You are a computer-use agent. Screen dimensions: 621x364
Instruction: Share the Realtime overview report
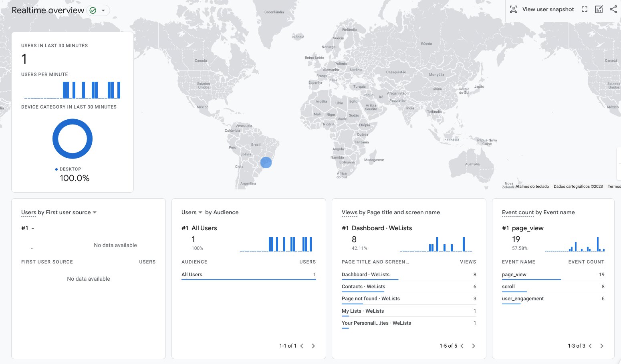(613, 9)
